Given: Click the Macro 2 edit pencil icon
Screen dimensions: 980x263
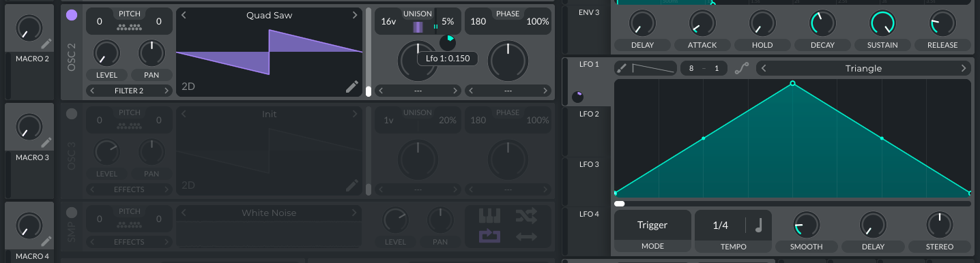Looking at the screenshot, I should pos(46,44).
